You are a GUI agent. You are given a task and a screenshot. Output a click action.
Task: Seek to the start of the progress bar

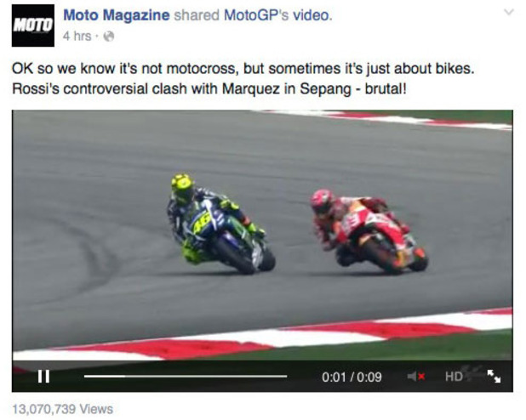[x=85, y=376]
